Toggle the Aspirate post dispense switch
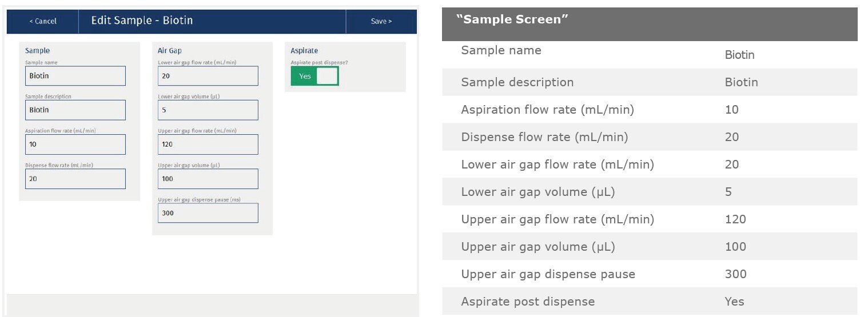Viewport: 868px width, 317px height. click(314, 76)
